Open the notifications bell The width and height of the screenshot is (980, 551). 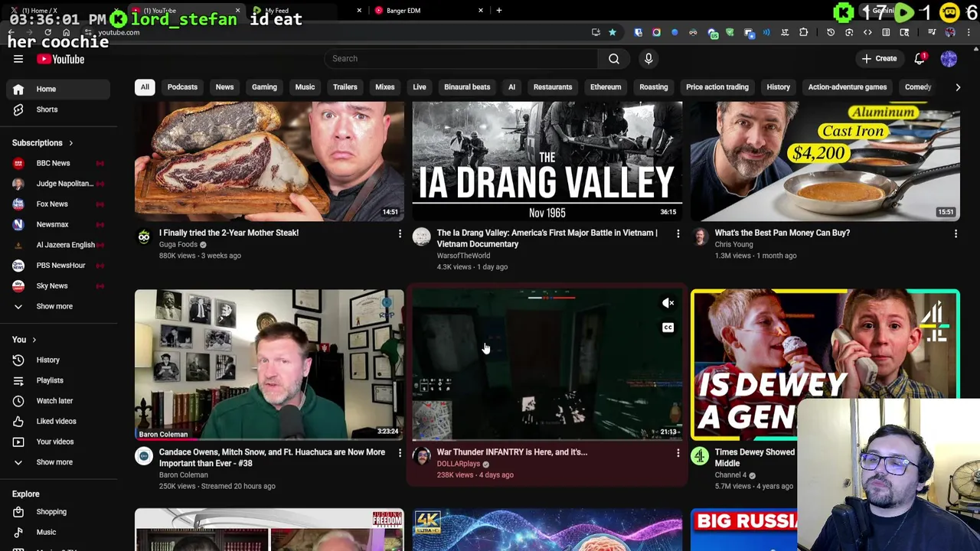point(920,58)
